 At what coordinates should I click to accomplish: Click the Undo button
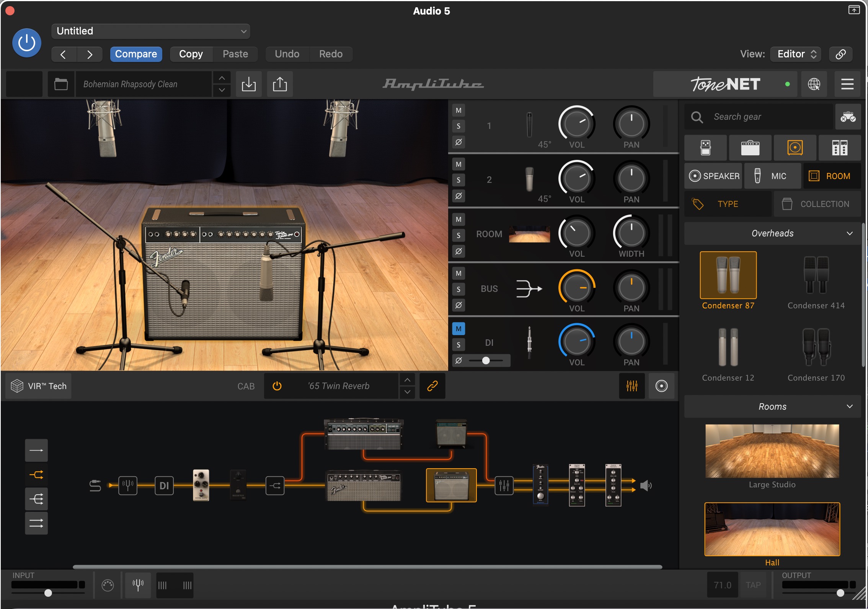pos(287,54)
